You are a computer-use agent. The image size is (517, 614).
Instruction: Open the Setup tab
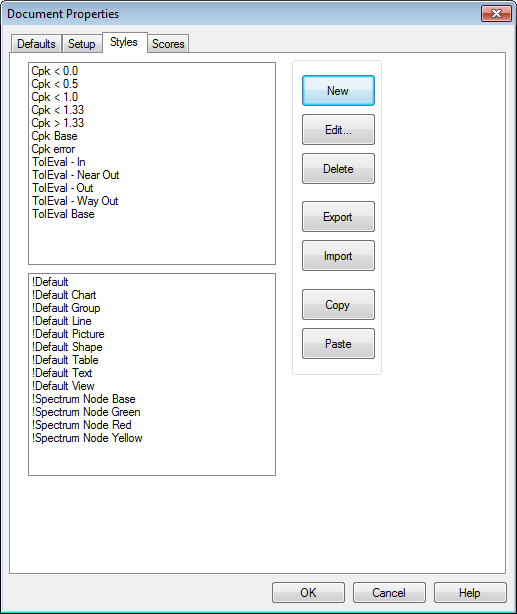(81, 43)
